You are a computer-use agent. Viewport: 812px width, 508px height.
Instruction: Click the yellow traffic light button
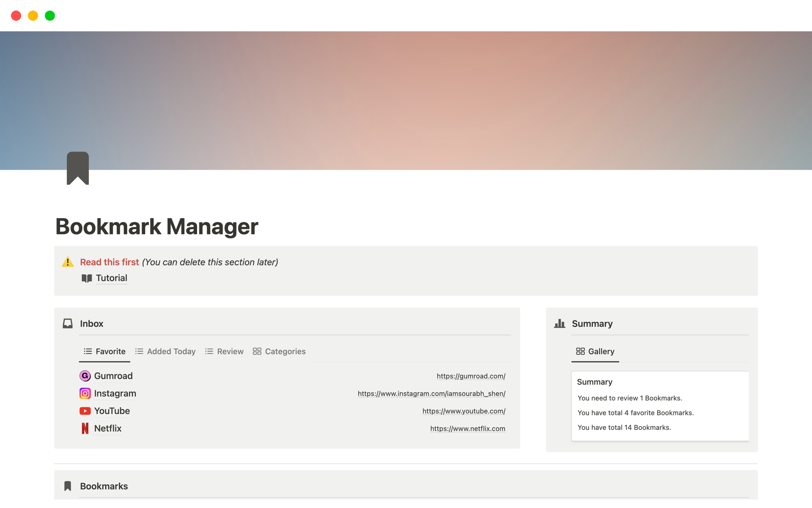tap(33, 15)
